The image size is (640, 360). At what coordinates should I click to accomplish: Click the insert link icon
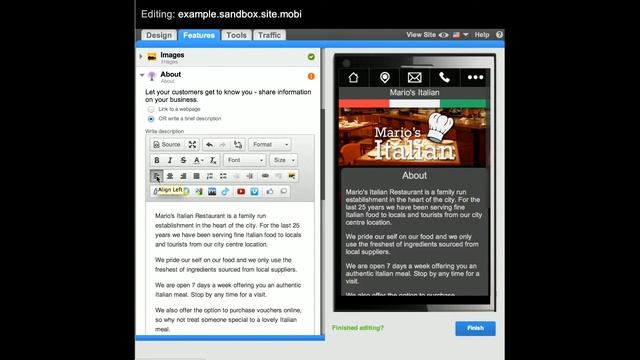[265, 176]
